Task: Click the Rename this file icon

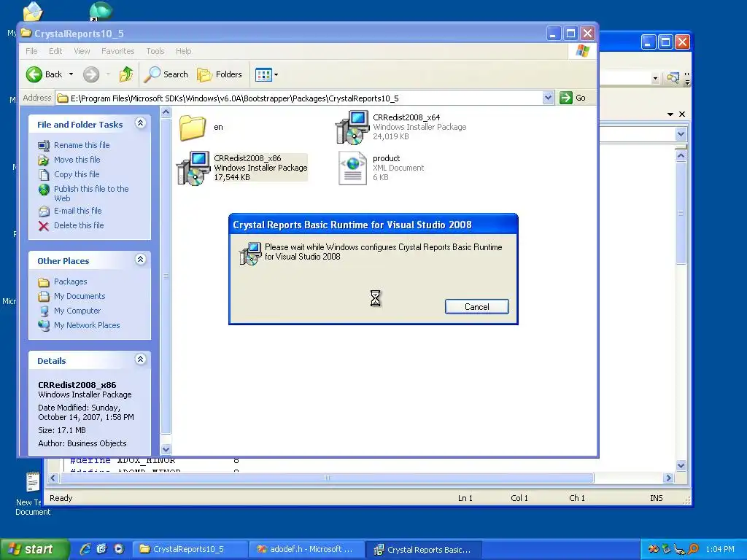Action: tap(43, 145)
